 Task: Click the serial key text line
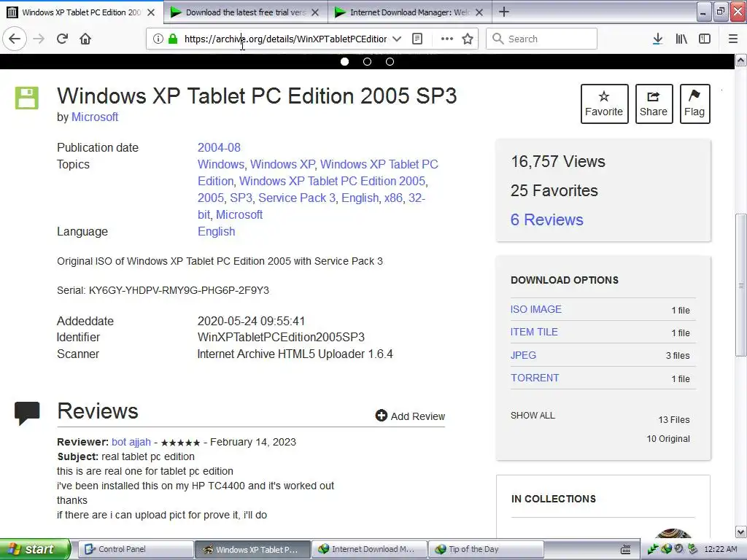pyautogui.click(x=163, y=290)
